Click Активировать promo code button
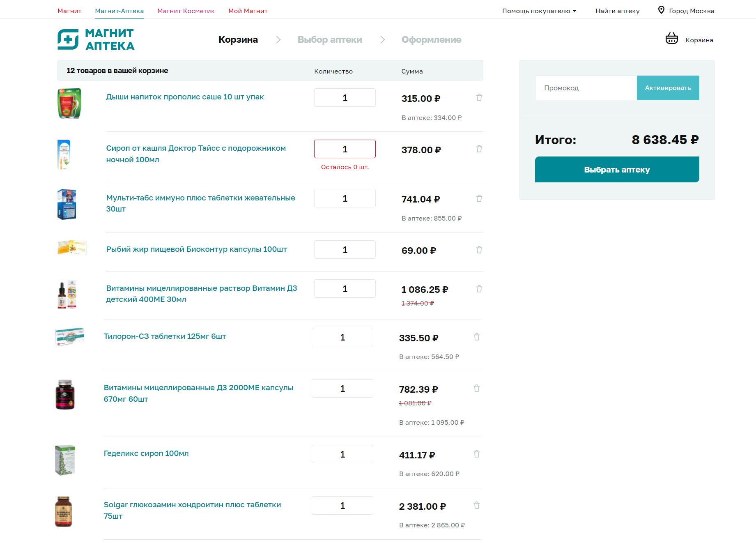Screen dimensions: 756x543 pyautogui.click(x=668, y=88)
